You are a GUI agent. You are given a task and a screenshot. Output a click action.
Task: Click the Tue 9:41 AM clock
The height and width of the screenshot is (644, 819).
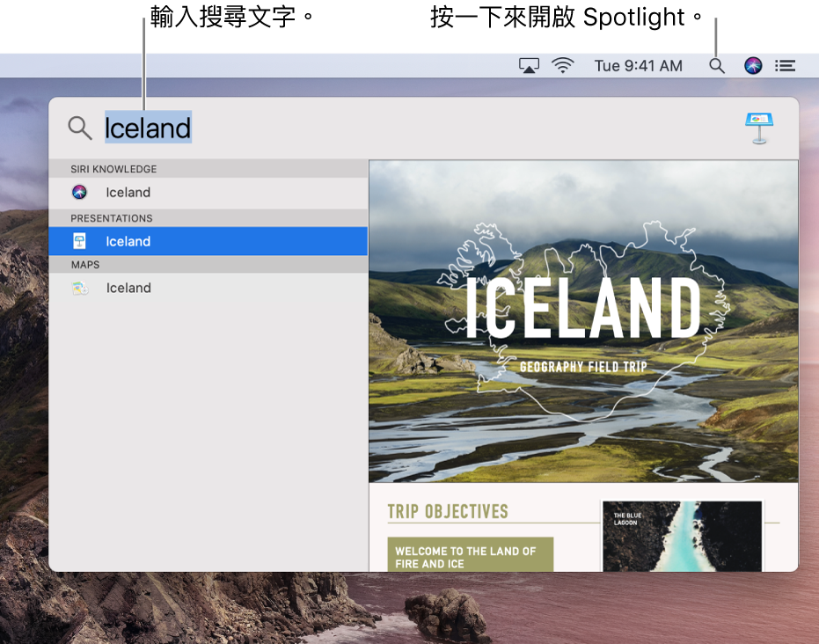639,66
